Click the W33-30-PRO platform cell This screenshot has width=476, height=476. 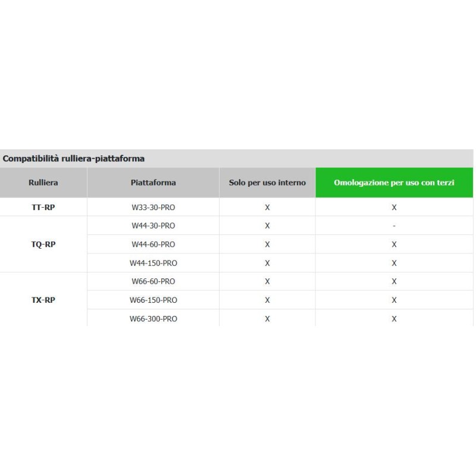pyautogui.click(x=153, y=207)
